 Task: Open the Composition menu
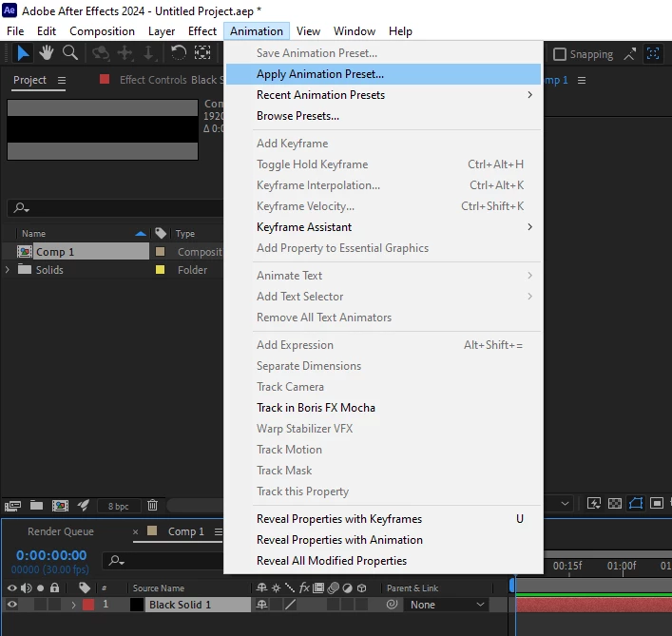[102, 31]
